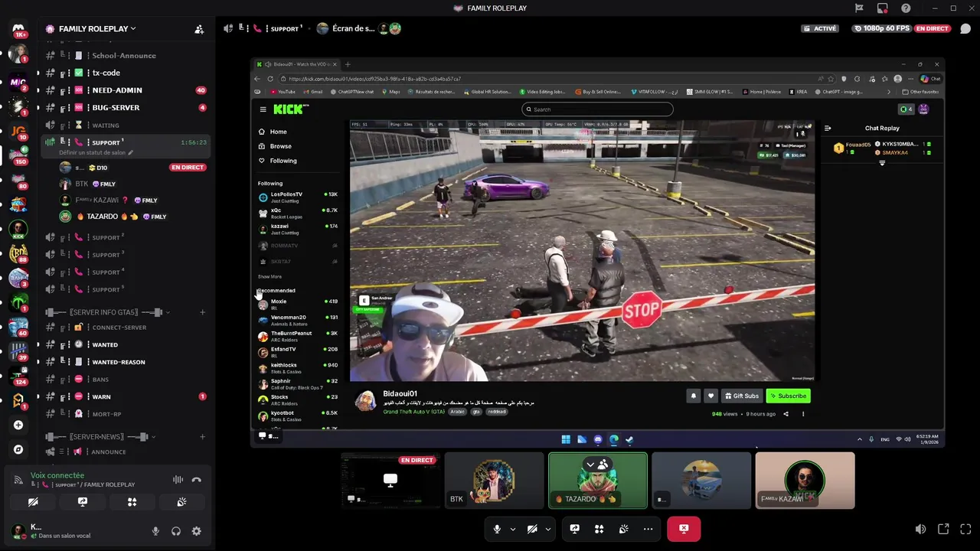Open the School-Announce channel
Screen dimensions: 980x551
coord(126,55)
